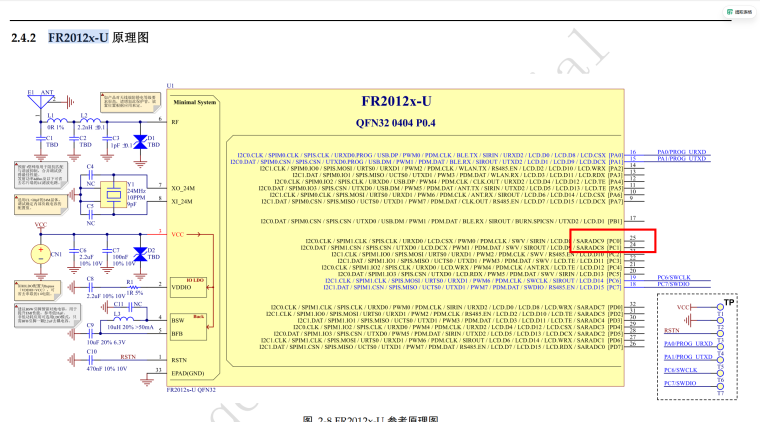
Task: Click the CN1 power source symbol
Action: tap(41, 254)
